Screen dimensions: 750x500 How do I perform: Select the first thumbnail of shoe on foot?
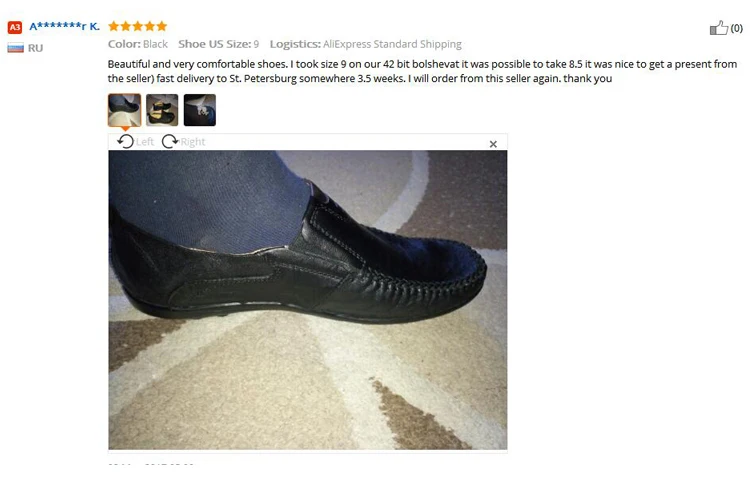click(124, 110)
